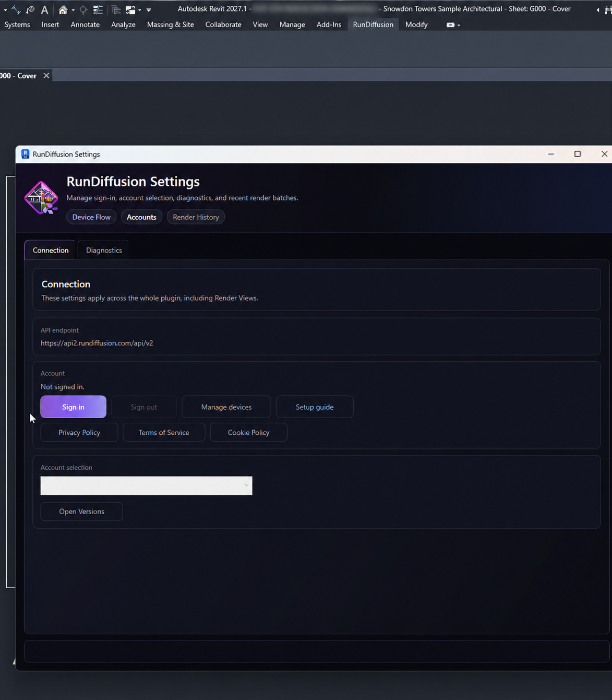The width and height of the screenshot is (612, 700).
Task: Click the RunDiffusion Settings heading text
Action: [x=133, y=182]
